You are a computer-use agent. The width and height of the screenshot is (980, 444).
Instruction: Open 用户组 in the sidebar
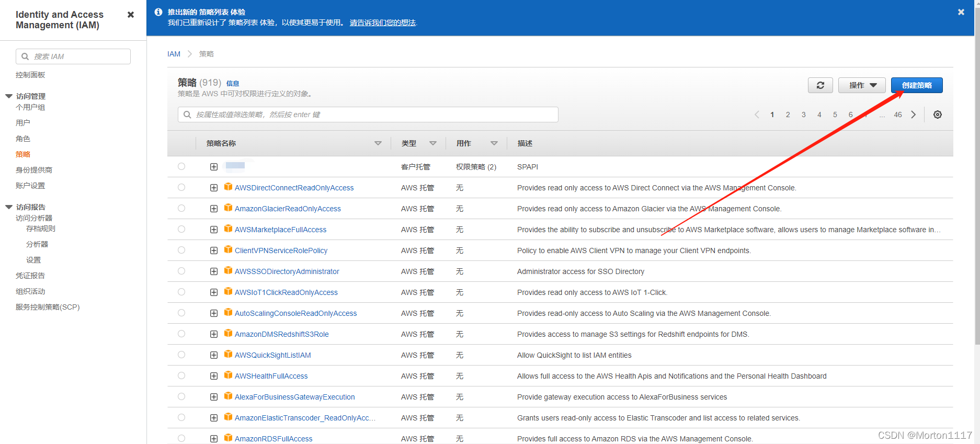tap(30, 107)
